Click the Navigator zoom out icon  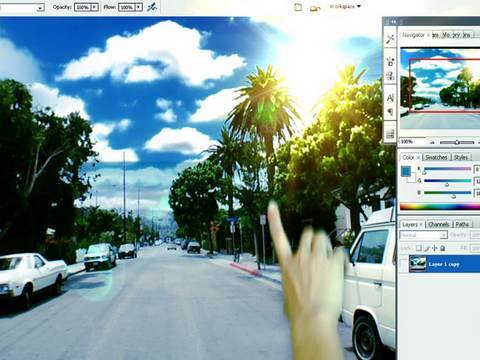(x=433, y=143)
